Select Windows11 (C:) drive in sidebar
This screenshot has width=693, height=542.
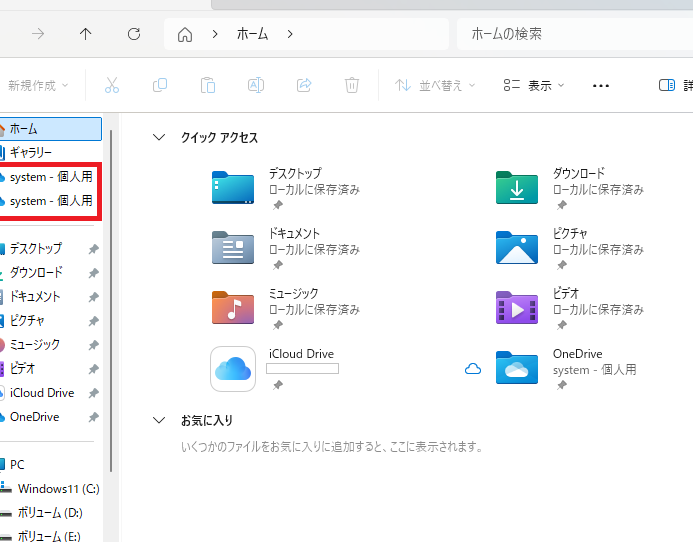58,489
